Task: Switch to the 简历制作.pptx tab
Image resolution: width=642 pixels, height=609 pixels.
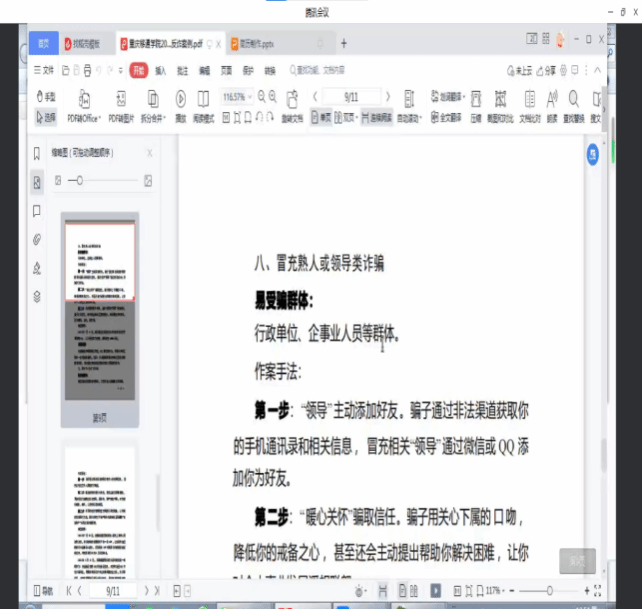Action: tap(265, 43)
